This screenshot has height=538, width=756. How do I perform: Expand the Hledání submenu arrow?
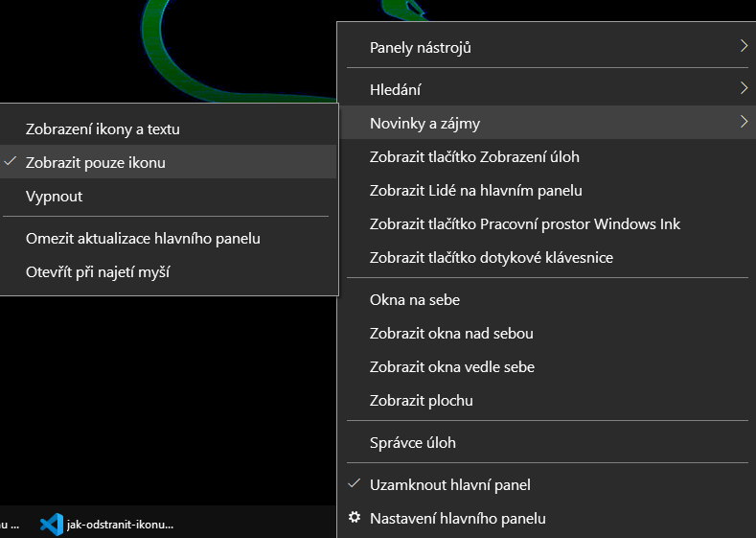tap(744, 88)
